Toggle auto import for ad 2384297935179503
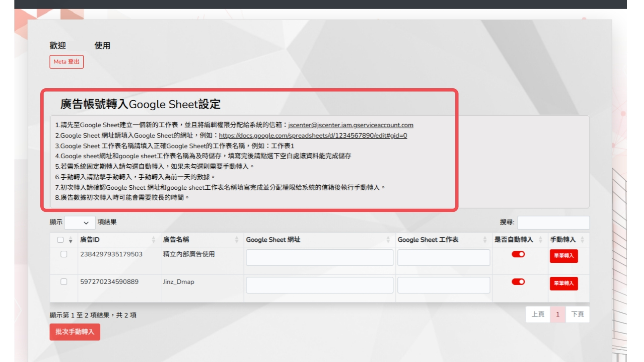This screenshot has width=644, height=362. click(518, 254)
